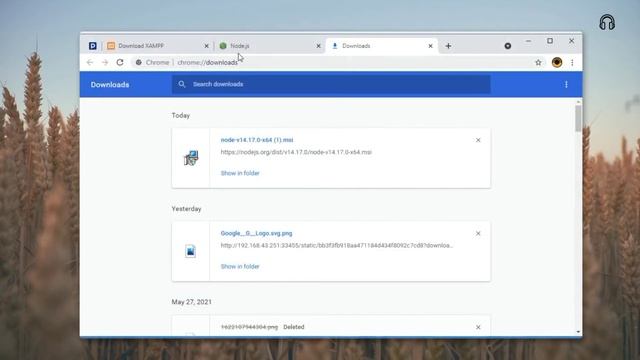Reload the downloads page

pyautogui.click(x=120, y=62)
